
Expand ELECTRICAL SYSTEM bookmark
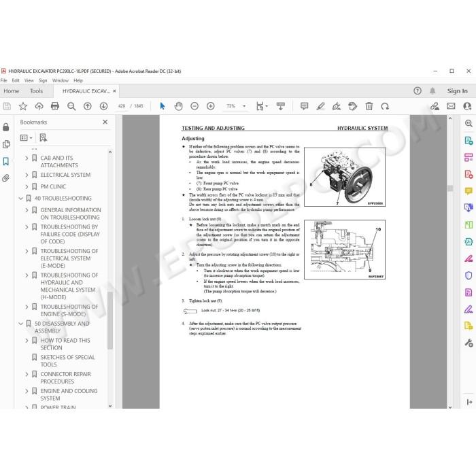[27, 175]
